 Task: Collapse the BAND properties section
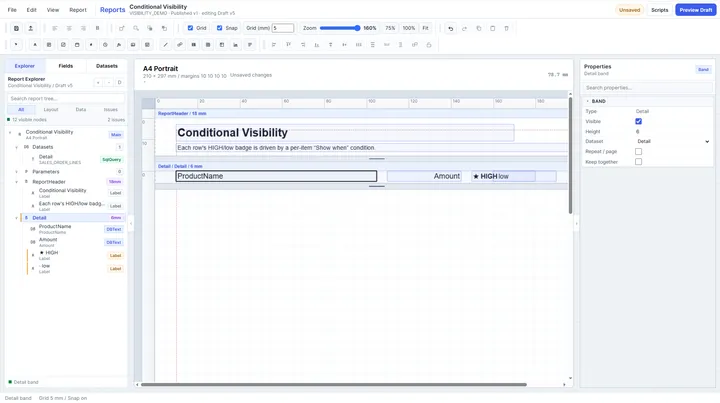pyautogui.click(x=588, y=101)
